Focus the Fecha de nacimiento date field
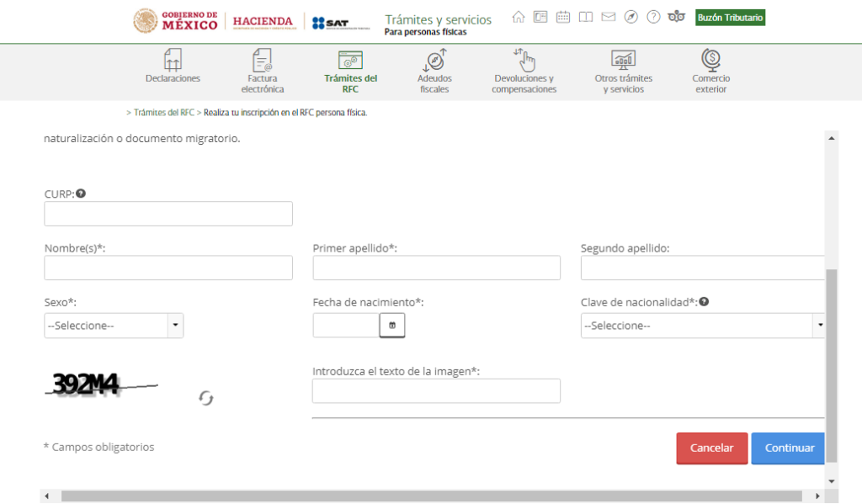 point(346,326)
